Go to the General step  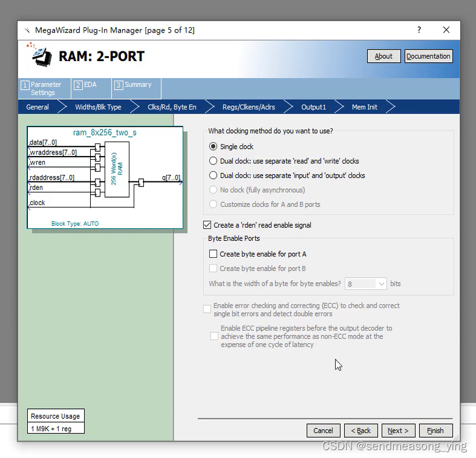(37, 107)
